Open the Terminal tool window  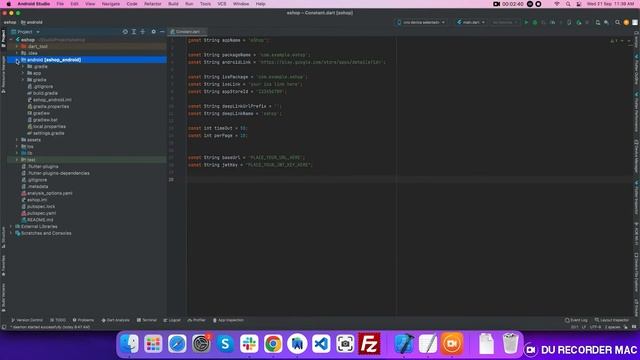click(147, 320)
